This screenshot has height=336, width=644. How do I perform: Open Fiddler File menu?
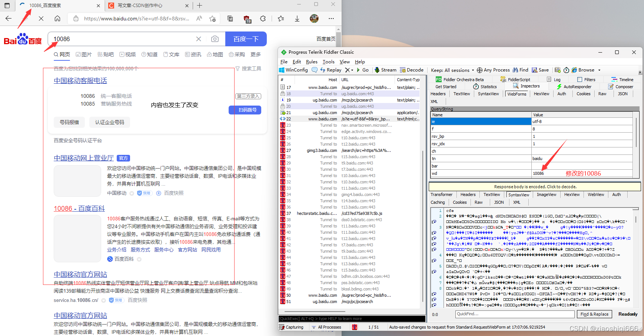tap(284, 62)
